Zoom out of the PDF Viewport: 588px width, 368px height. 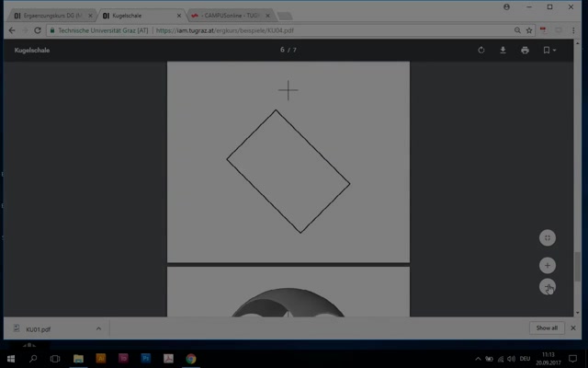pos(548,287)
